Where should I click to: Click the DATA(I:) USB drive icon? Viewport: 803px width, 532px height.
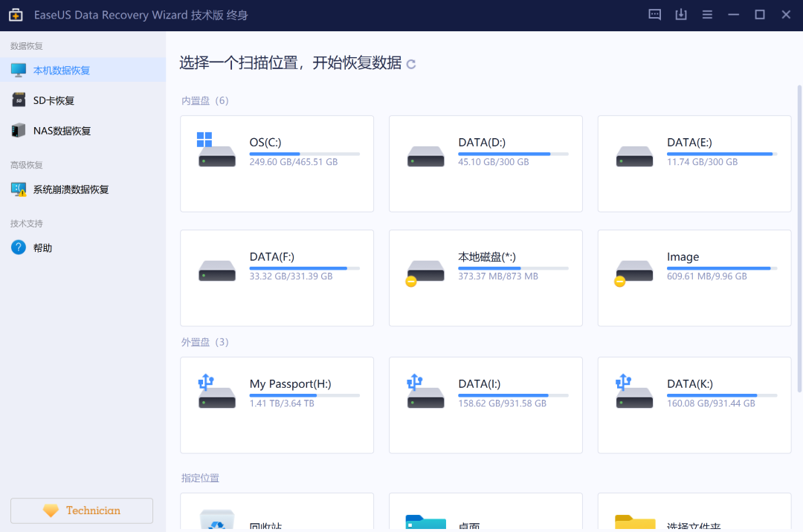pyautogui.click(x=425, y=391)
